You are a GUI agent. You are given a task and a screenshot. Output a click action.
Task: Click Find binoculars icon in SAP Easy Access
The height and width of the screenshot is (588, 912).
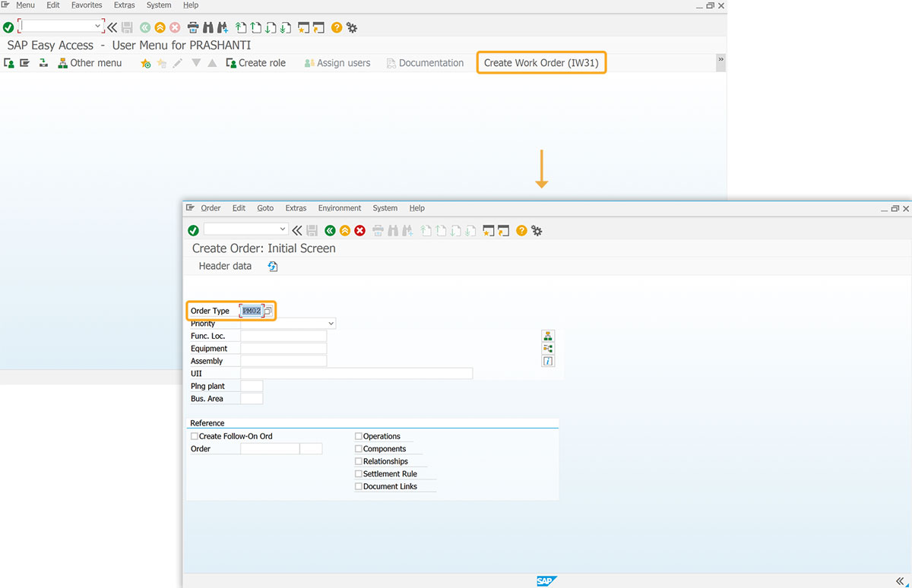click(x=207, y=27)
